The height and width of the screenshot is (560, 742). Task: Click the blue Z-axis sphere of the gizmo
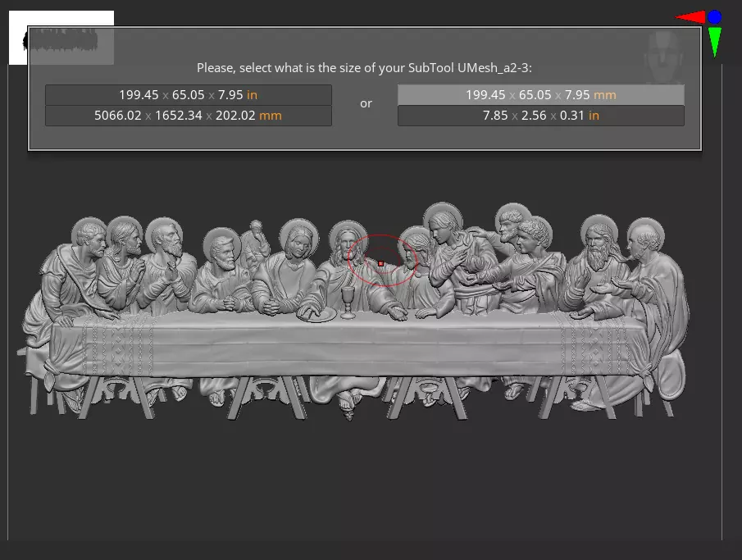pyautogui.click(x=715, y=17)
